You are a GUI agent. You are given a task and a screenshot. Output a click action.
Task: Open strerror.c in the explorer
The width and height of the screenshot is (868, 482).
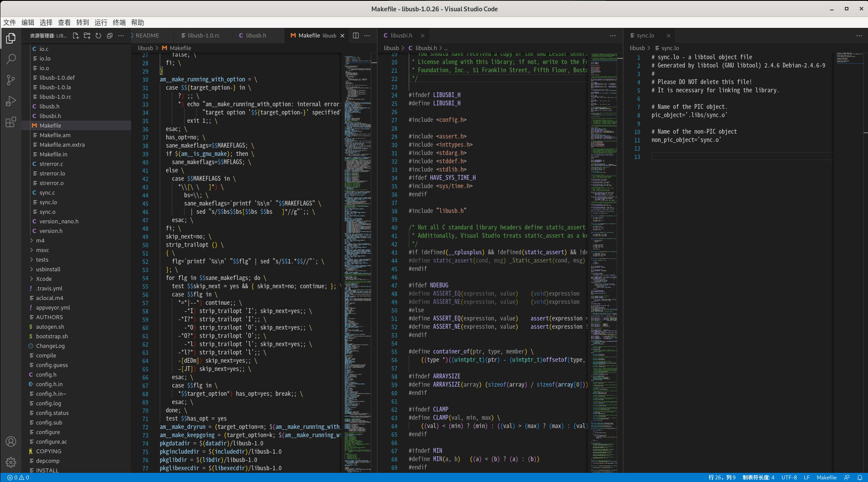76,164
